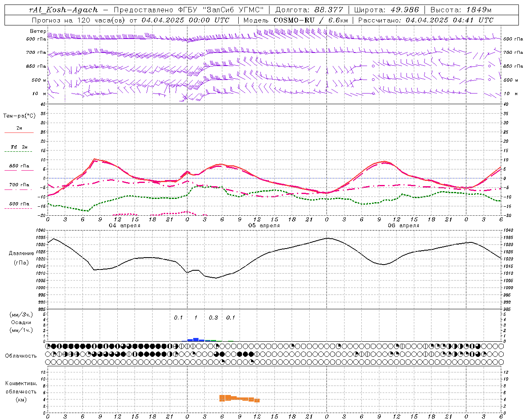Click the latitude value 49.986
Viewport: 525px width, 420px height.
(x=404, y=10)
